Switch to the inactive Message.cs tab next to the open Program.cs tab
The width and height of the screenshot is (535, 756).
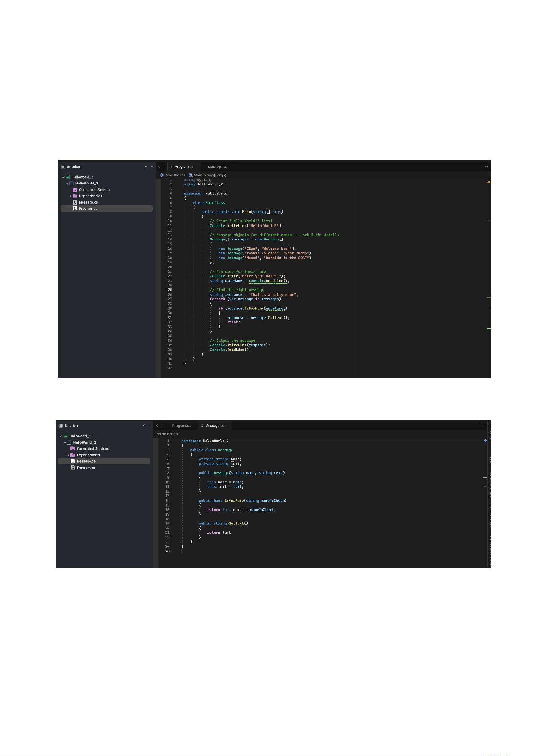(217, 167)
